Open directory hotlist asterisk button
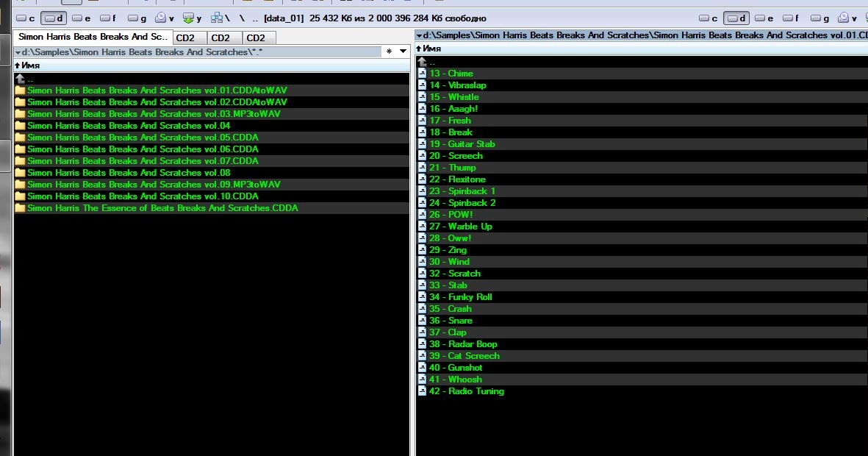868x456 pixels. click(389, 51)
